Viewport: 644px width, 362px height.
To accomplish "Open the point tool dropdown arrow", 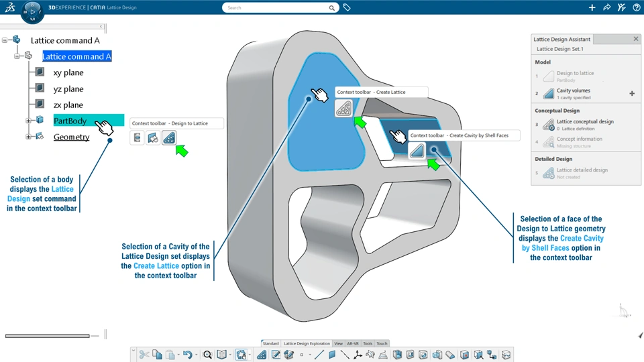I will pyautogui.click(x=310, y=355).
